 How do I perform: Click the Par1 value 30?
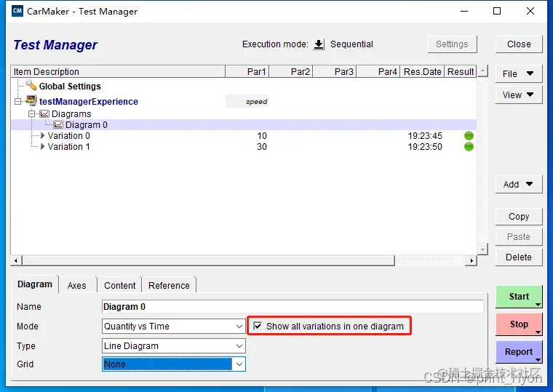262,147
